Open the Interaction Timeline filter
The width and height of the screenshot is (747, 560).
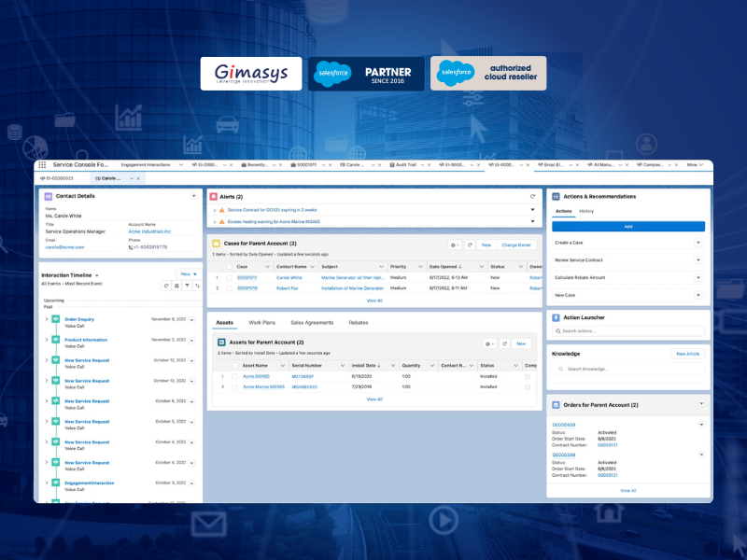pyautogui.click(x=188, y=286)
